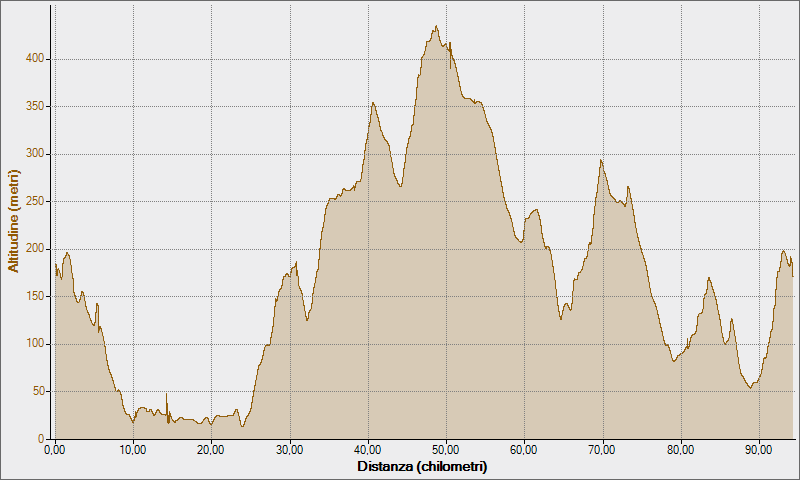Click the highest elevation peak near 48 km

coord(436,26)
